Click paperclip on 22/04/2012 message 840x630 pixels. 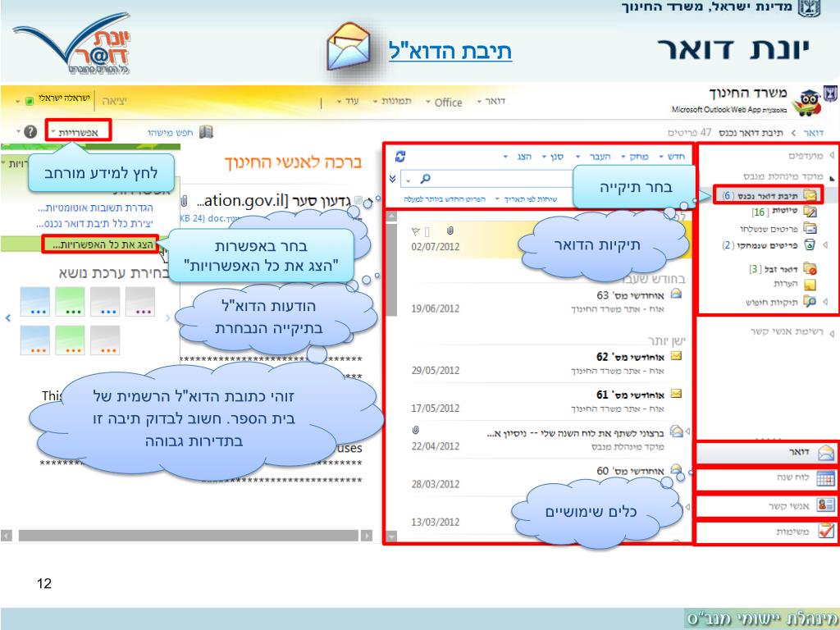pos(416,430)
